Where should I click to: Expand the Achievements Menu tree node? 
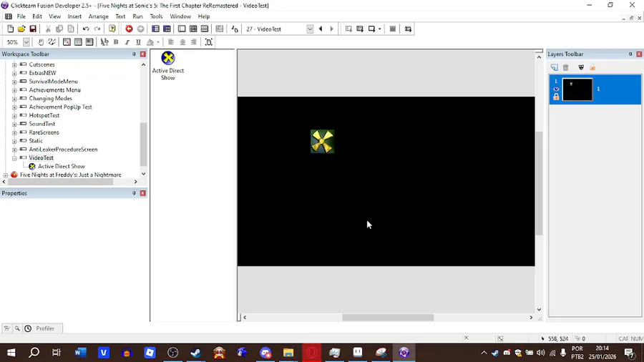[14, 90]
